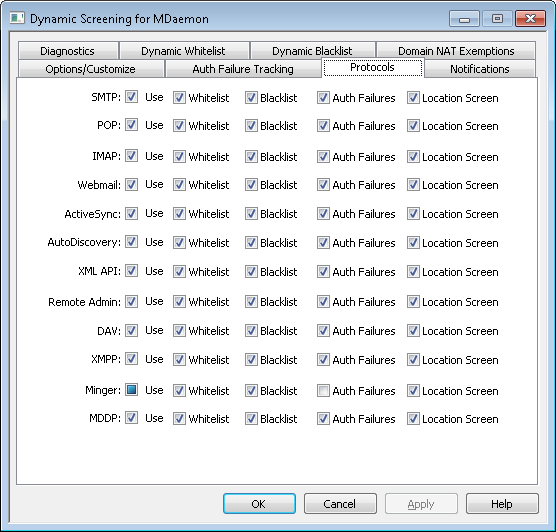
Task: Toggle ActiveSync Auth Failures checkbox
Action: [x=323, y=214]
